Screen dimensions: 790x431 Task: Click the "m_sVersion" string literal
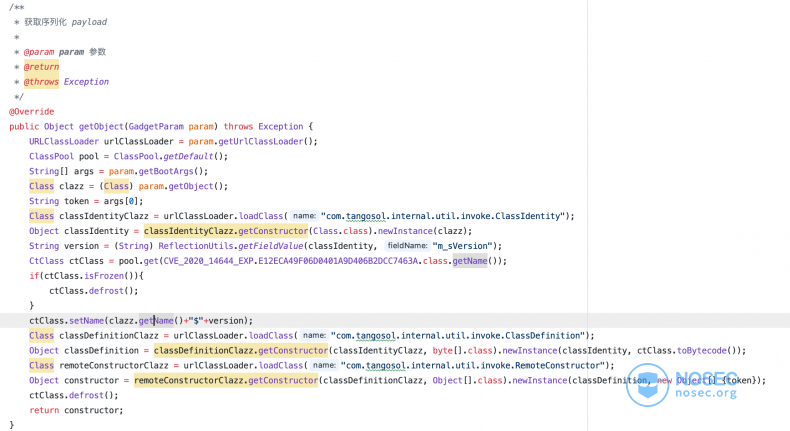point(463,246)
